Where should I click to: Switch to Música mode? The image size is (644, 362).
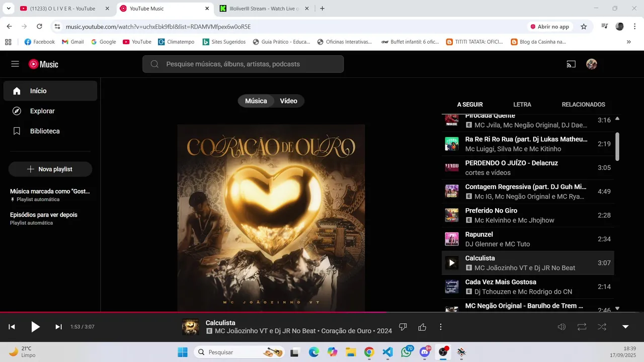click(256, 101)
